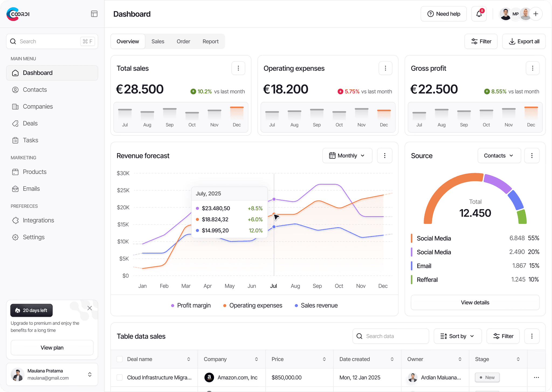The height and width of the screenshot is (392, 552).
Task: Click the View details button
Action: click(x=475, y=302)
